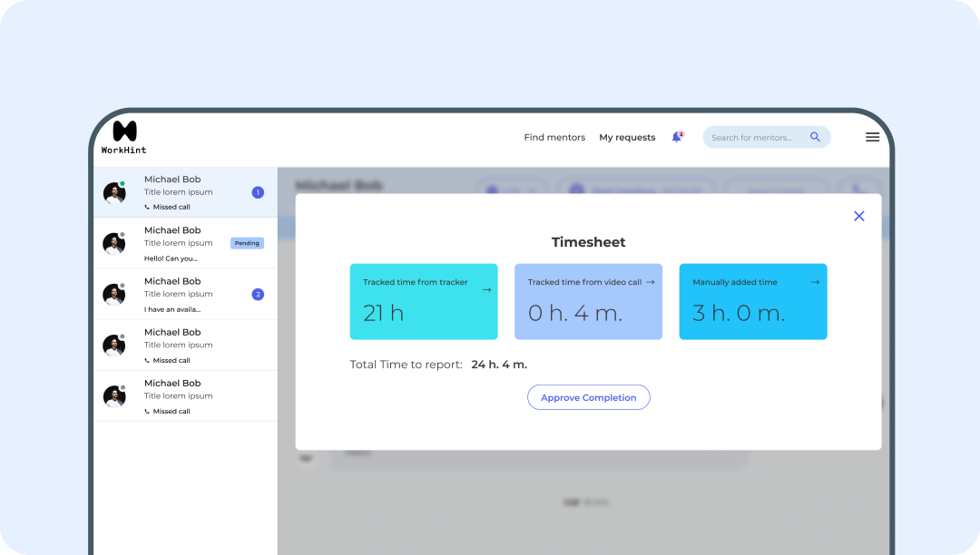Image resolution: width=980 pixels, height=555 pixels.
Task: Open the chat starting "I have an availa..."
Action: (x=185, y=294)
